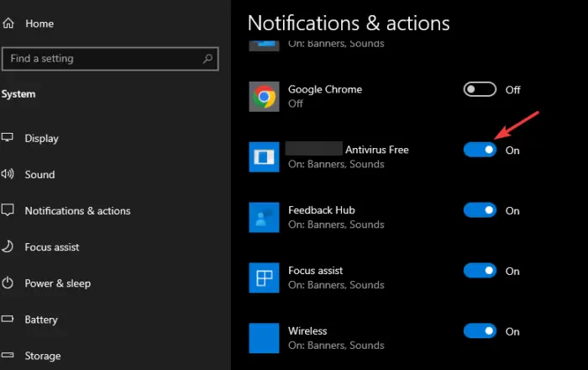Click the Focus assist app tile icon
The image size is (588, 370).
click(264, 277)
